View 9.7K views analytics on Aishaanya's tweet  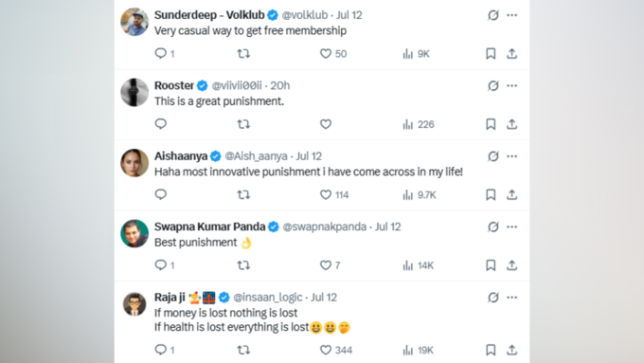(420, 195)
